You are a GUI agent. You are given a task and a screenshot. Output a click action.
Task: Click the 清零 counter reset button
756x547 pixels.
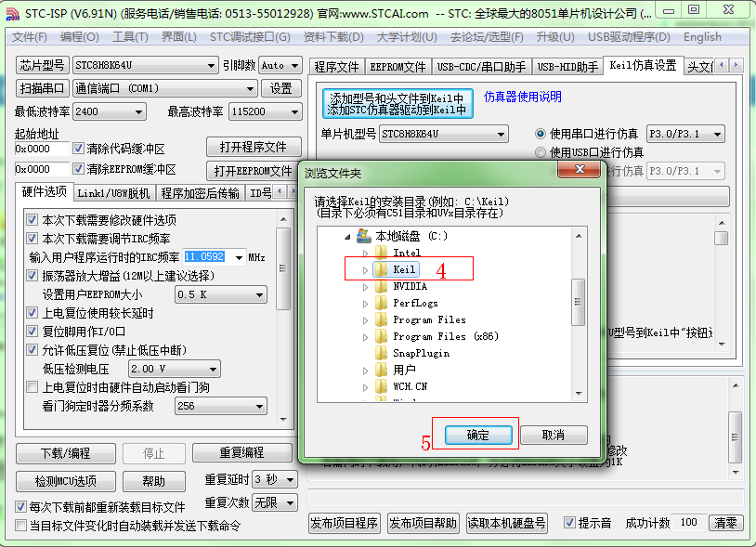(725, 523)
